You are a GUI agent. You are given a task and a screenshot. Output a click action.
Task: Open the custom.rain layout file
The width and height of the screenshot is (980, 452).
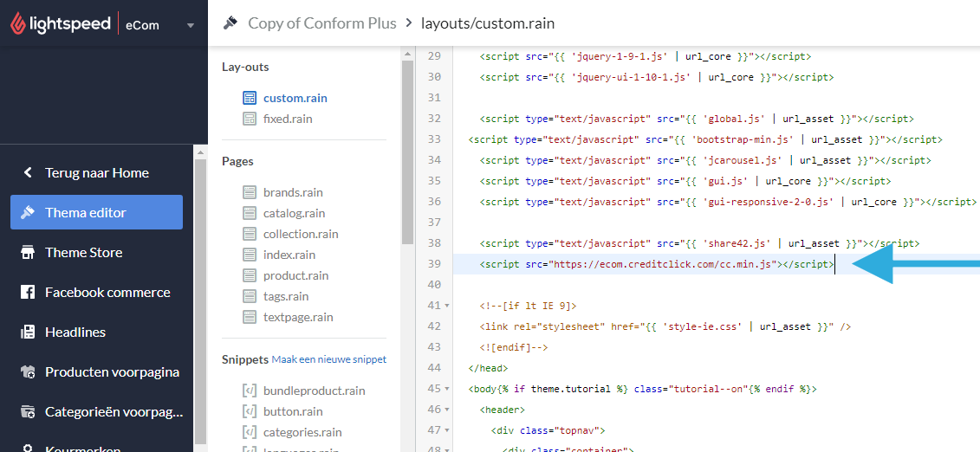click(x=295, y=98)
